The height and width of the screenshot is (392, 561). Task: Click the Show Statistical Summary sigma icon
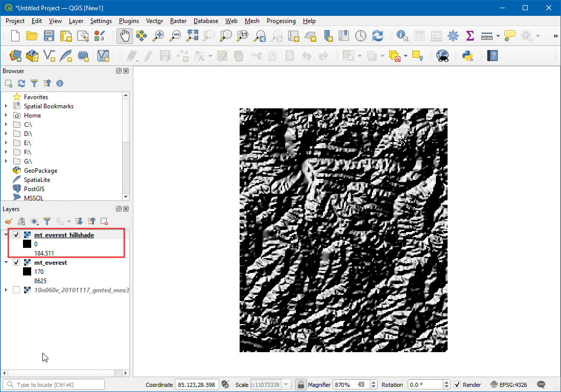[x=470, y=36]
